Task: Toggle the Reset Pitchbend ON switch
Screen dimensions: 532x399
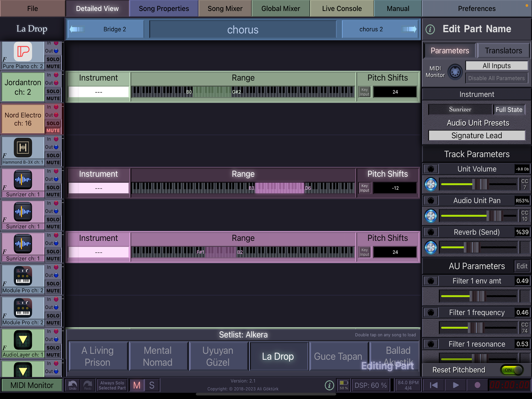Action: point(511,370)
